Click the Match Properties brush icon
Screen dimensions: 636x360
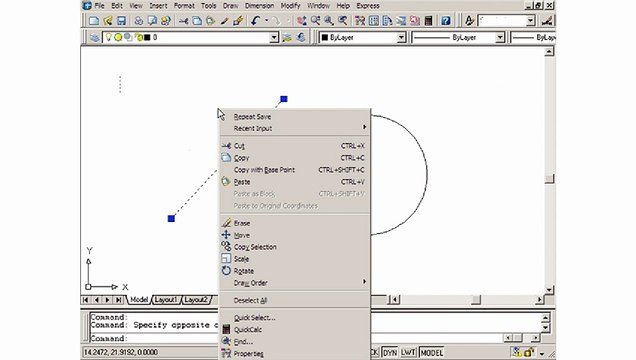coord(238,21)
